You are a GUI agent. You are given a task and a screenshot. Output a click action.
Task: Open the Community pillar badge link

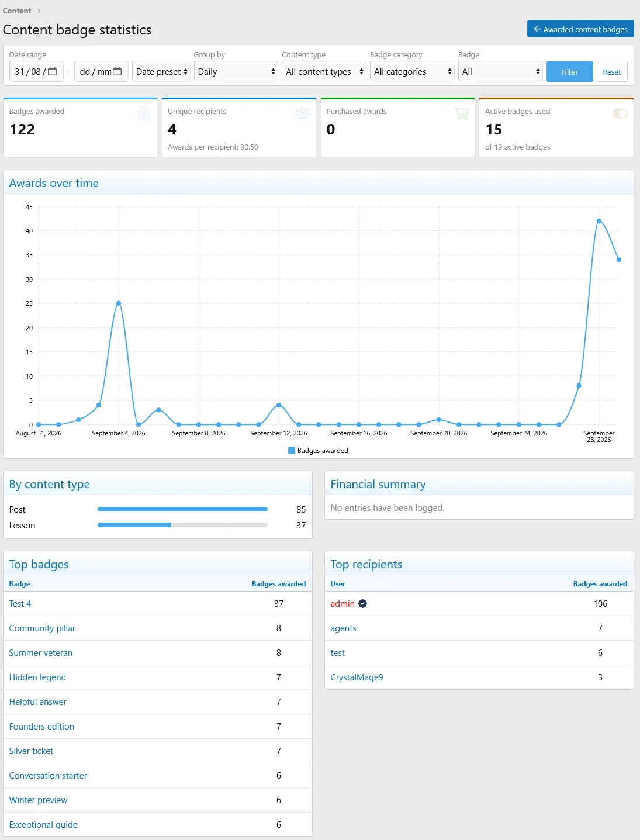[x=42, y=628]
